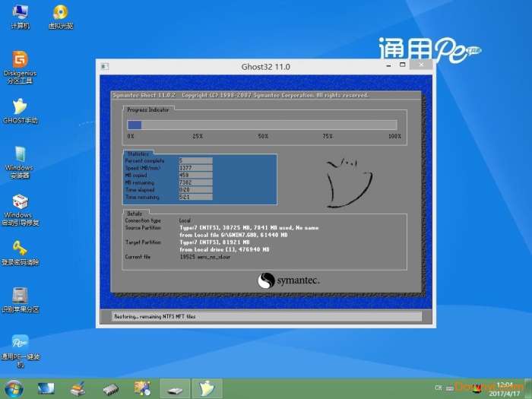
Task: Open GHOST manual desktop icon
Action: coord(20,111)
